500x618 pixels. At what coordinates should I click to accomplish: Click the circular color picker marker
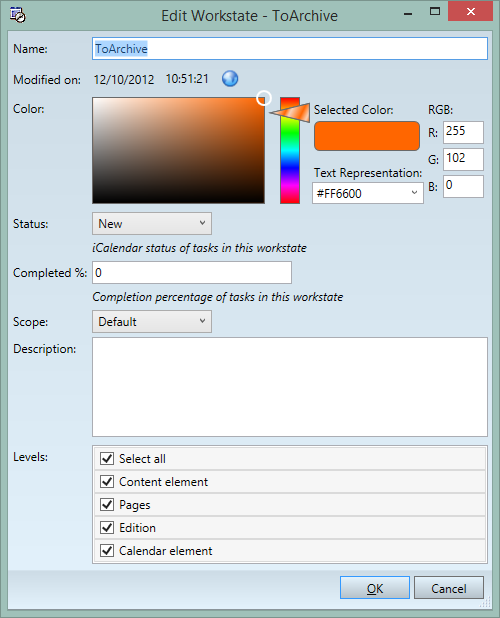(x=264, y=99)
